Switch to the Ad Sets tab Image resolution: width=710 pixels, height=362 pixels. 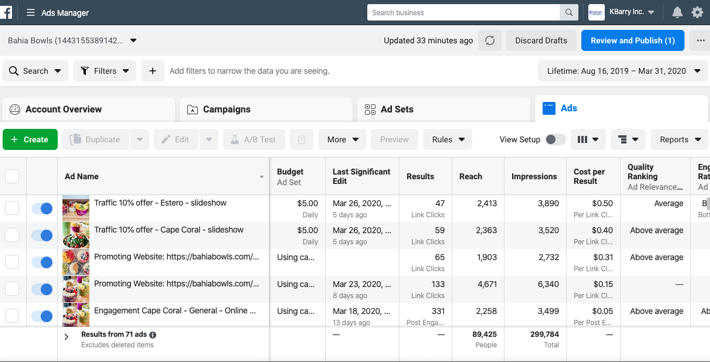(x=443, y=109)
